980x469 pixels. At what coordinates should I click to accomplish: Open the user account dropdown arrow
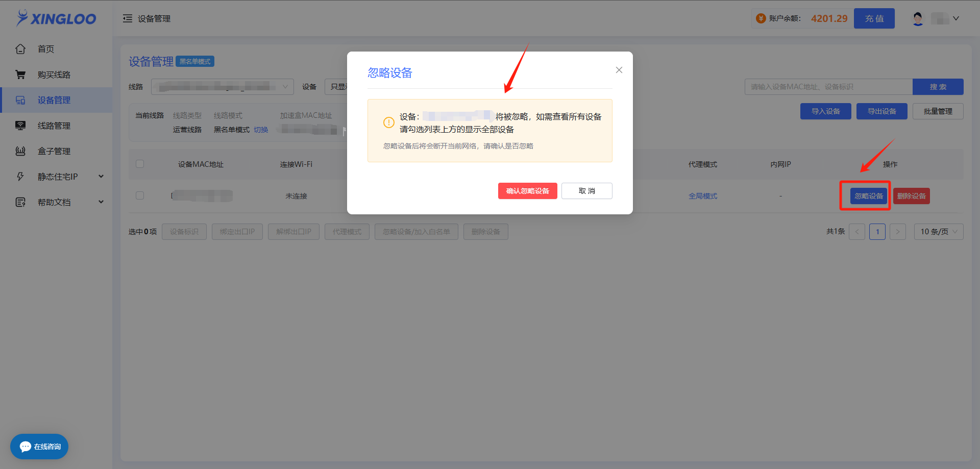956,18
